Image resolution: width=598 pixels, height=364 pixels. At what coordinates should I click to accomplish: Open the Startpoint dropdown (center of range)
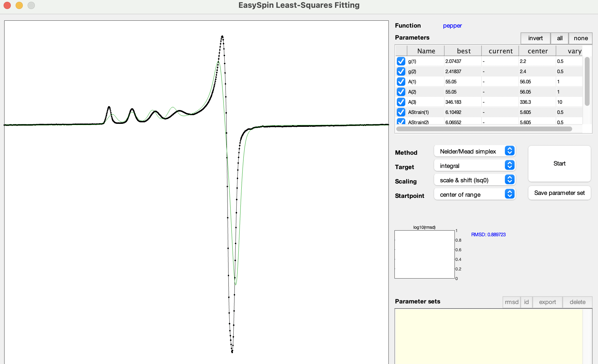[475, 194]
